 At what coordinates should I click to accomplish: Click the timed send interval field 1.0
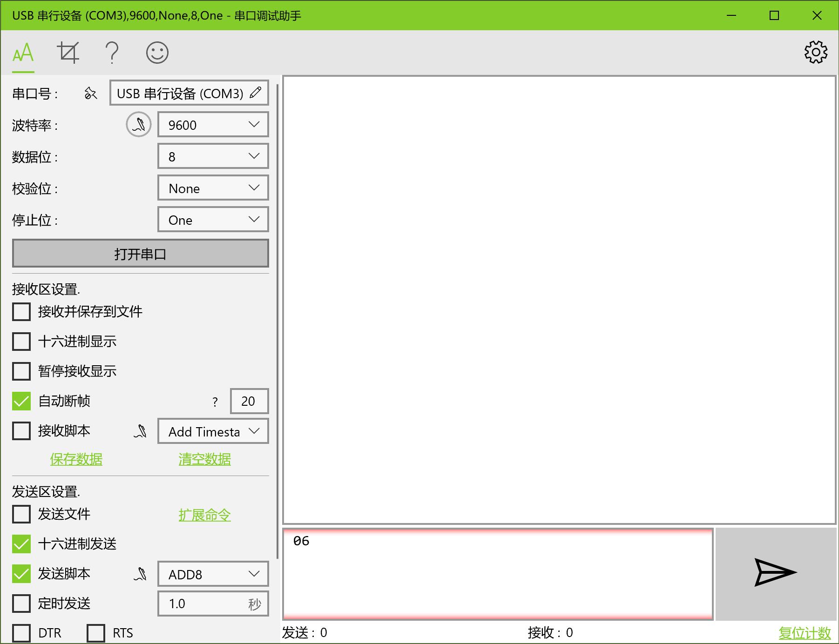[x=213, y=604]
